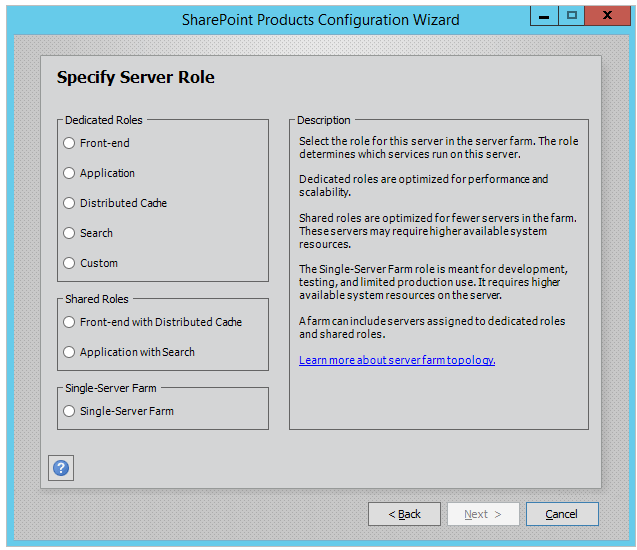The image size is (637, 550).
Task: Click the Dedicated Roles group label
Action: pyautogui.click(x=104, y=120)
